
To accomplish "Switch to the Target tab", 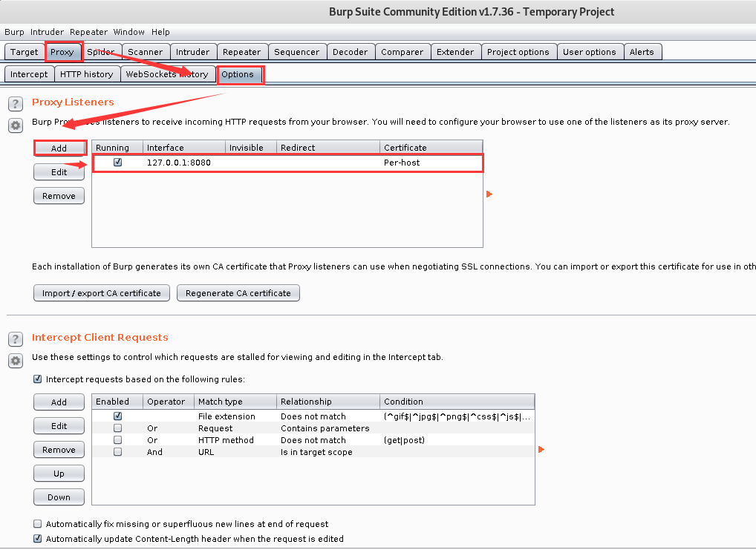I will coord(24,52).
